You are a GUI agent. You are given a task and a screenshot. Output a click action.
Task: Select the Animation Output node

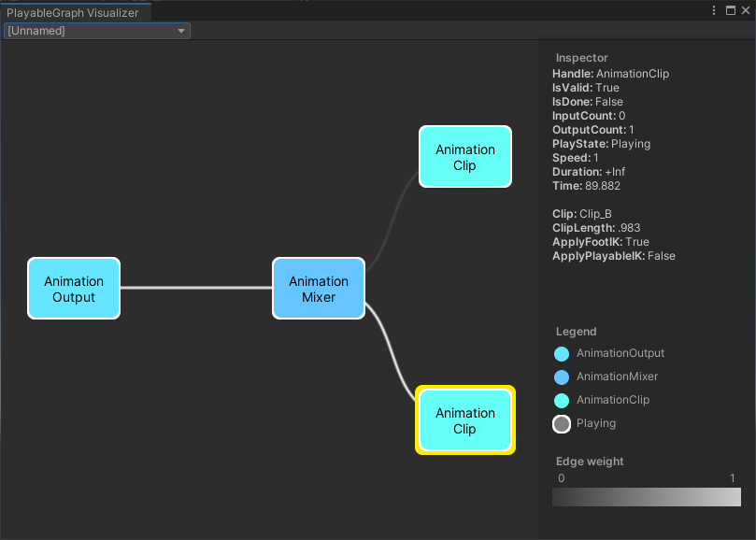tap(74, 288)
